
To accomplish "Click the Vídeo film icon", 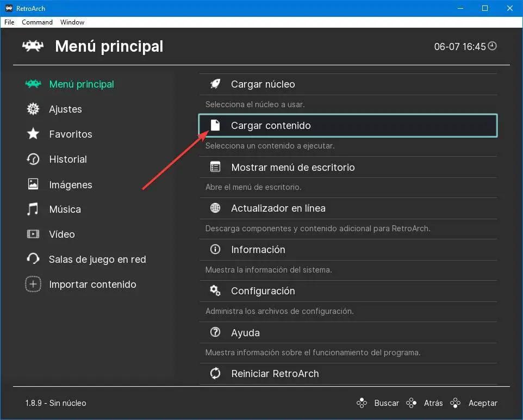I will pos(33,234).
